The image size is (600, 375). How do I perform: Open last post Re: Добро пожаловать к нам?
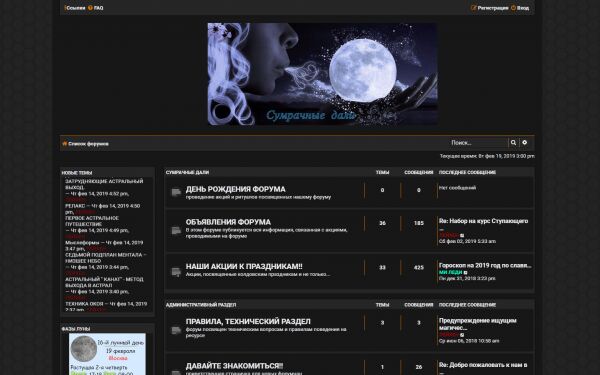[x=483, y=365]
